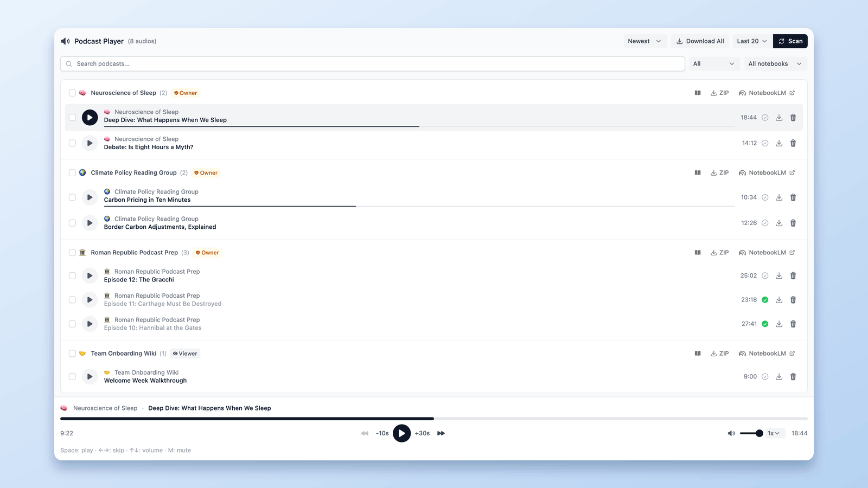Select the Neuroscience of Sleep group checkbox
The height and width of the screenshot is (488, 868).
click(x=72, y=93)
